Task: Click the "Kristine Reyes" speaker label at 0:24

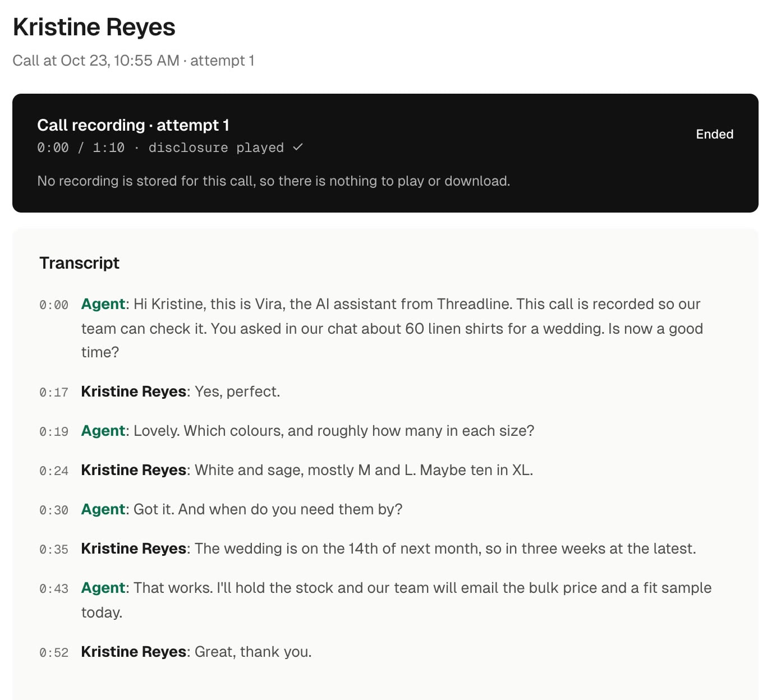Action: (134, 470)
